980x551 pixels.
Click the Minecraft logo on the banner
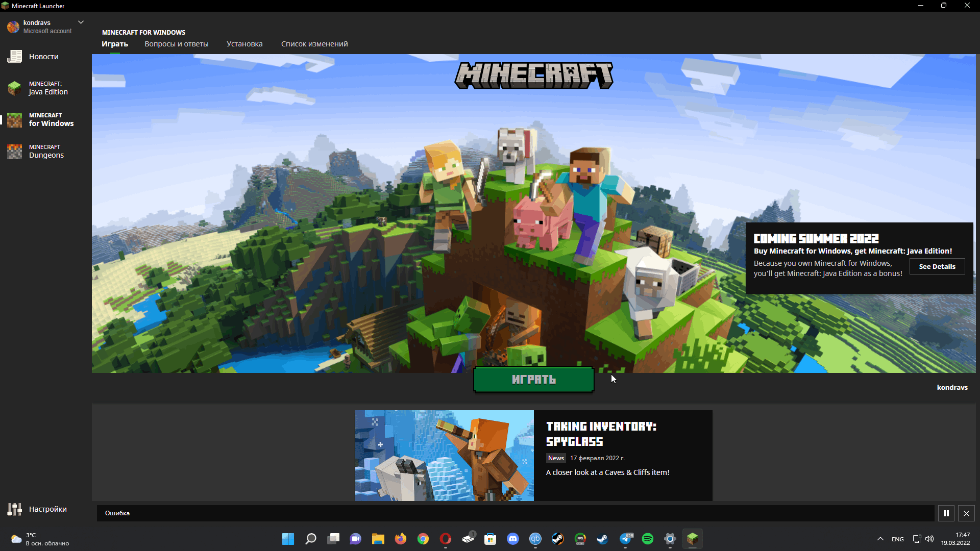point(534,76)
